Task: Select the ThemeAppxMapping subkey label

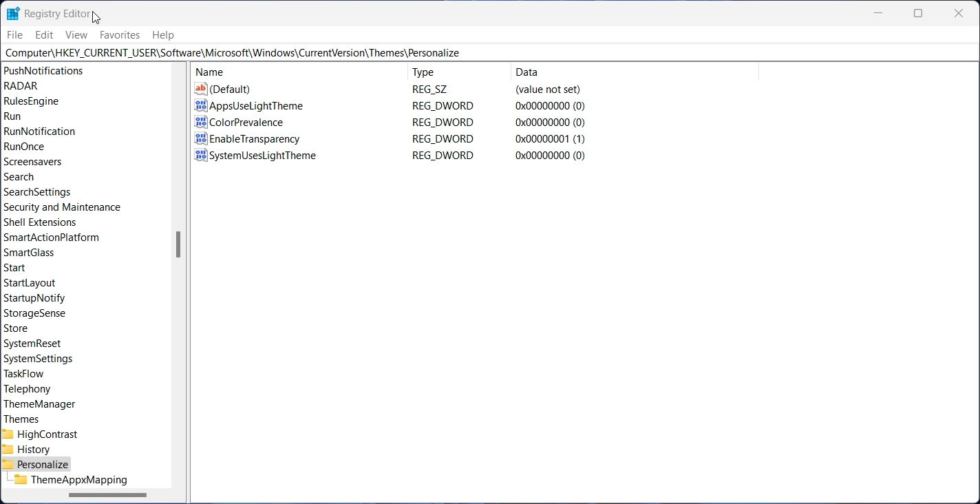Action: tap(79, 480)
